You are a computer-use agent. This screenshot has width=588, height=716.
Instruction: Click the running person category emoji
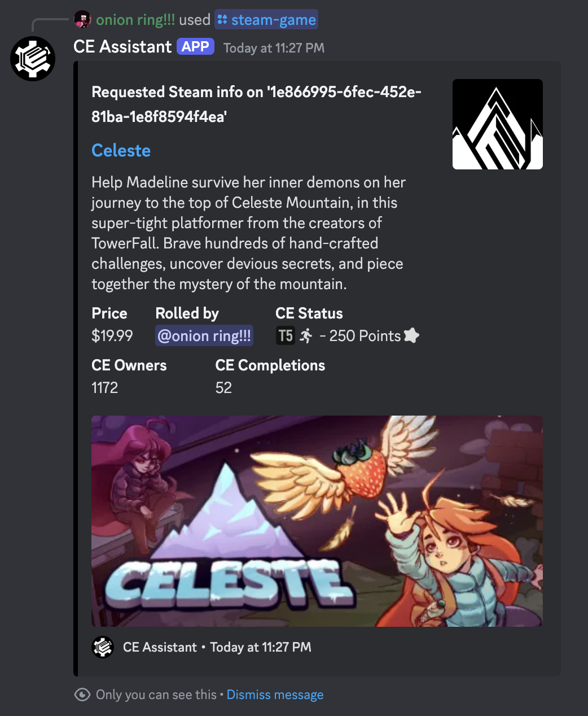pyautogui.click(x=306, y=336)
